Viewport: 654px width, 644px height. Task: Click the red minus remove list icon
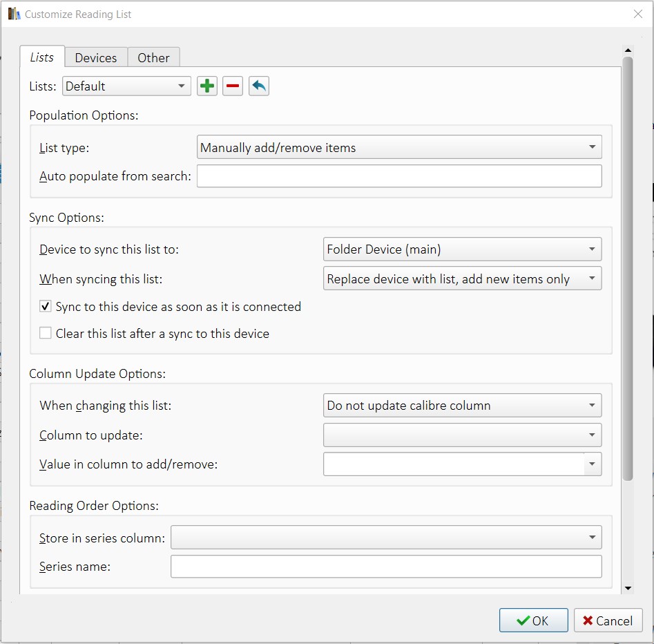click(233, 86)
